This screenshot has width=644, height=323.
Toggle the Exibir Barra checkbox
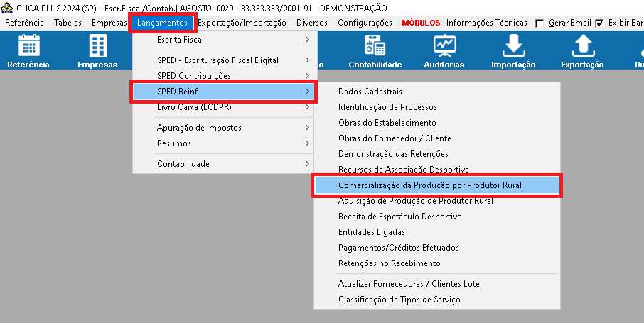599,23
